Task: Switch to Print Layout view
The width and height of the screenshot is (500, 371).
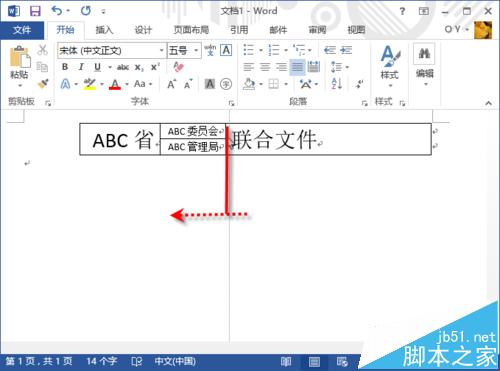Action: click(314, 362)
